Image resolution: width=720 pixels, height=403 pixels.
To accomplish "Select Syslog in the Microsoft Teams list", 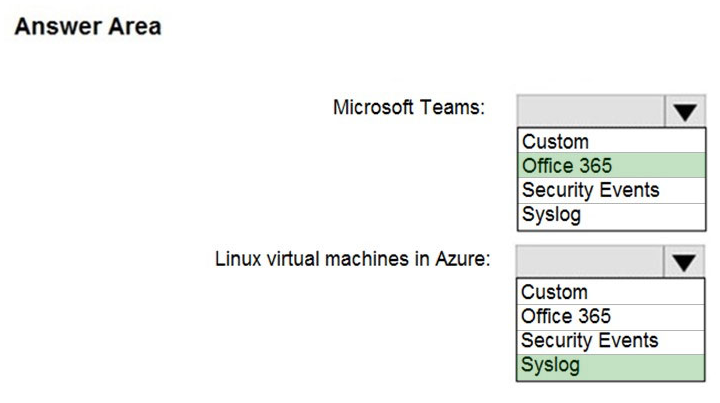I will point(551,213).
